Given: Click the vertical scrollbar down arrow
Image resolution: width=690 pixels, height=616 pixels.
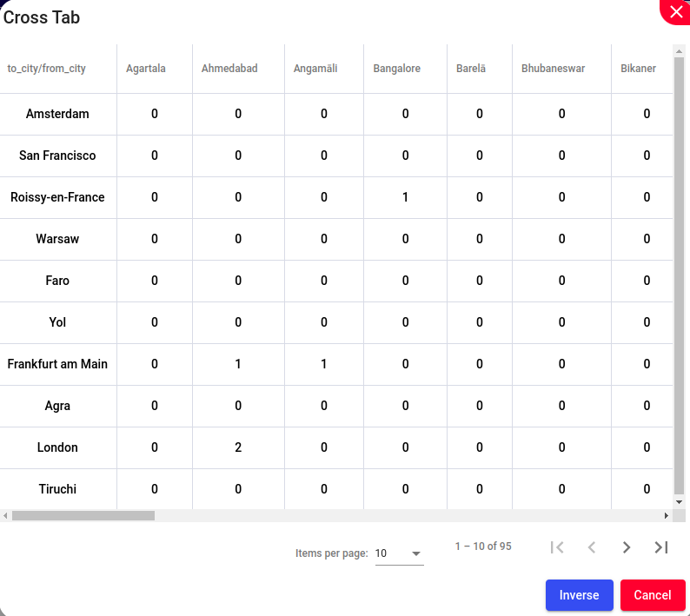Looking at the screenshot, I should 680,502.
